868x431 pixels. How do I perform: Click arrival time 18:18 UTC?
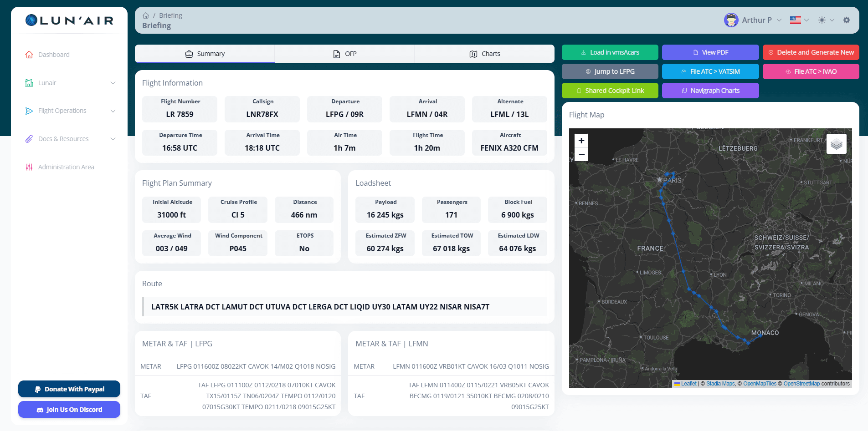pos(262,148)
